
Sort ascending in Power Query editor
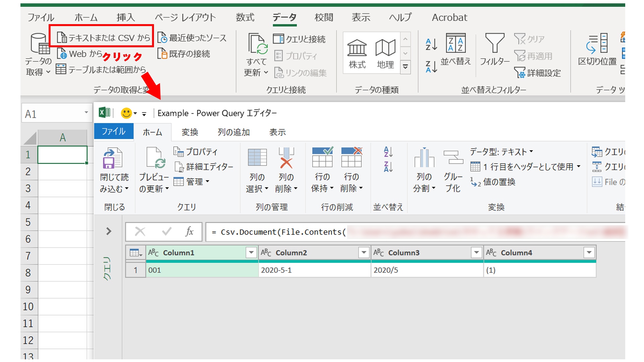click(x=388, y=152)
